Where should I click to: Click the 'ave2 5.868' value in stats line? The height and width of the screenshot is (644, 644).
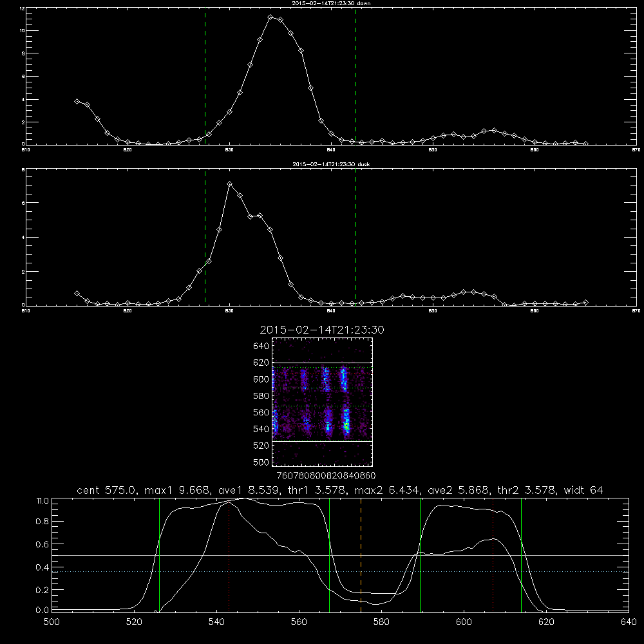tap(457, 490)
